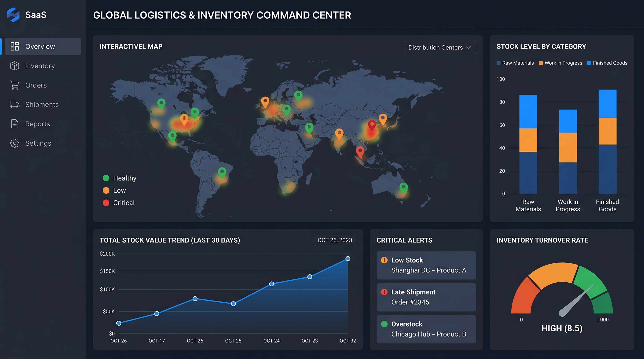Image resolution: width=644 pixels, height=359 pixels.
Task: Click the CRITICAL ALERTS heading
Action: tap(404, 240)
